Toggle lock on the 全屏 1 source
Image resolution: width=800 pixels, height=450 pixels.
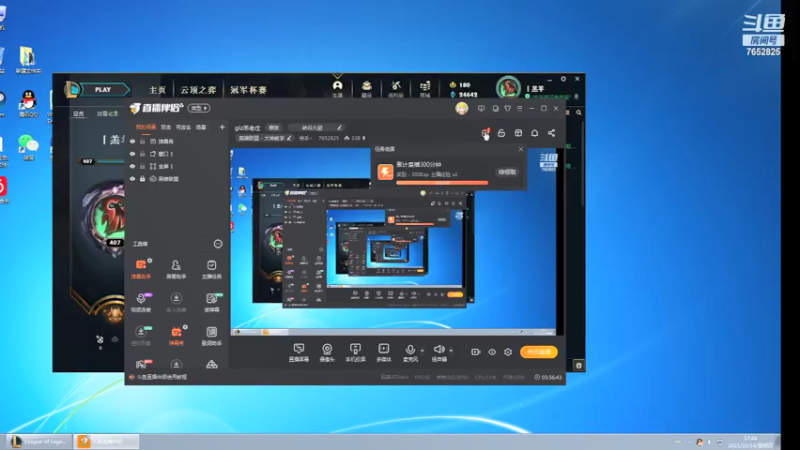[143, 166]
